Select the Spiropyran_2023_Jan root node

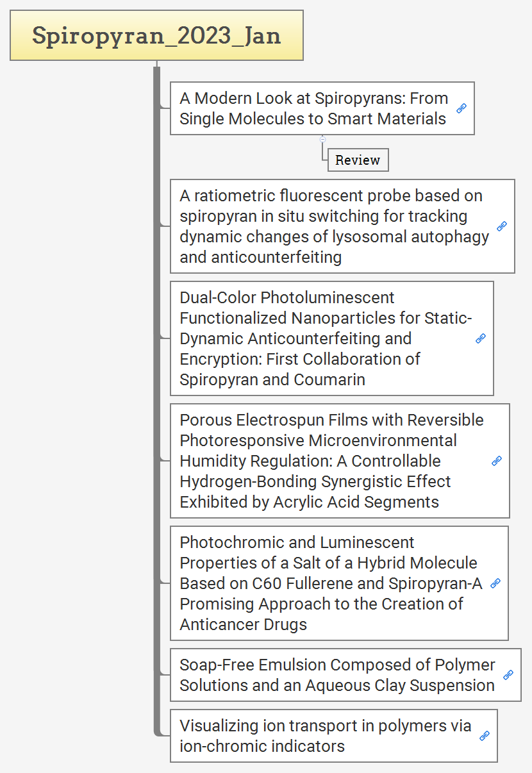pyautogui.click(x=156, y=36)
